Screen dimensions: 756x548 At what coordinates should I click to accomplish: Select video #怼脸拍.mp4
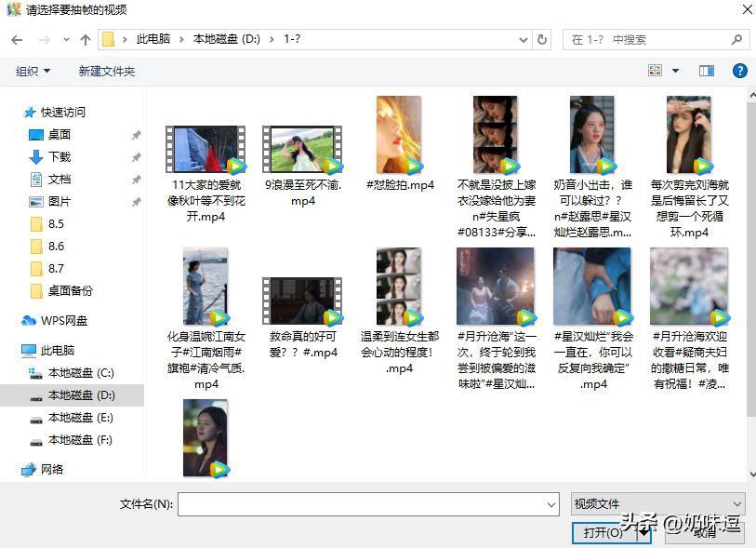click(x=400, y=143)
